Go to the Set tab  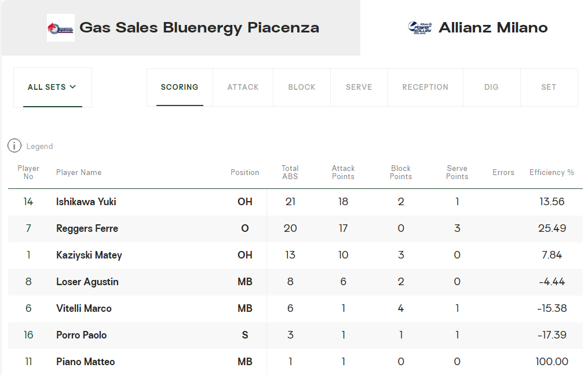click(x=549, y=87)
